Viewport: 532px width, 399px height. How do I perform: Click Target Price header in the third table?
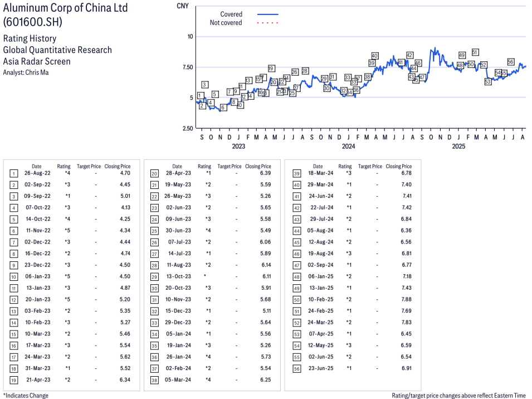370,166
